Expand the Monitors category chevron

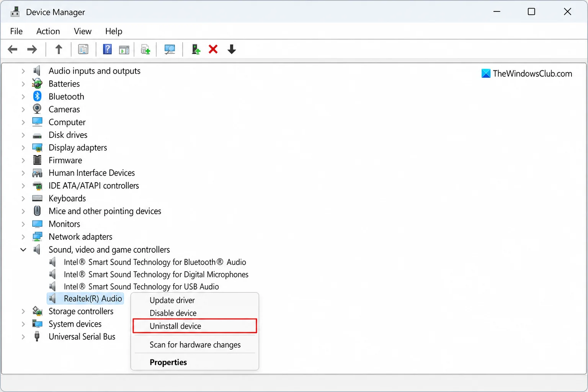point(23,224)
